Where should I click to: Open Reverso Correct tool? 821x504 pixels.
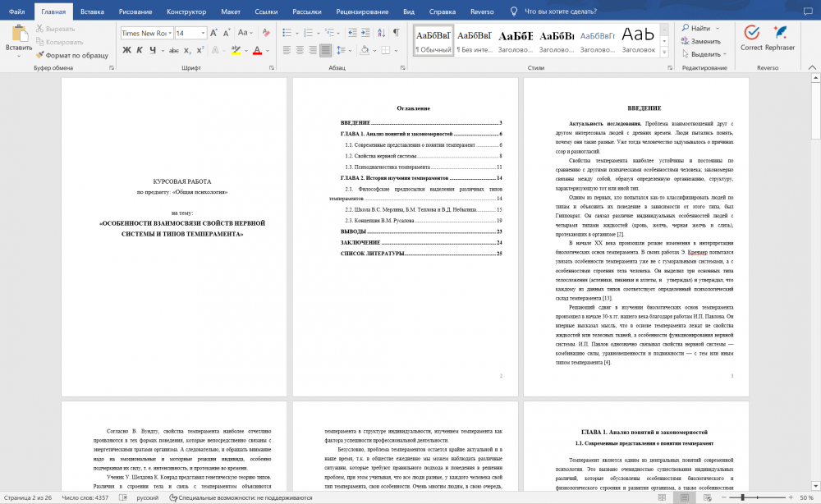click(750, 39)
